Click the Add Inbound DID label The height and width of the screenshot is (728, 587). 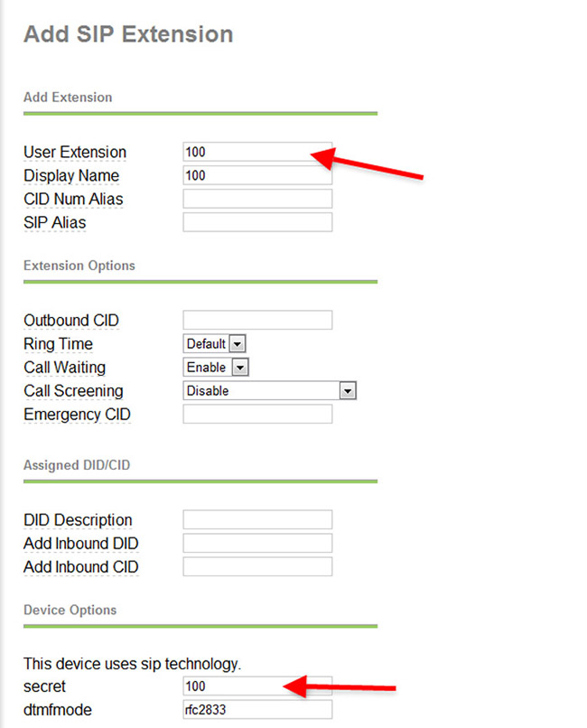[81, 544]
